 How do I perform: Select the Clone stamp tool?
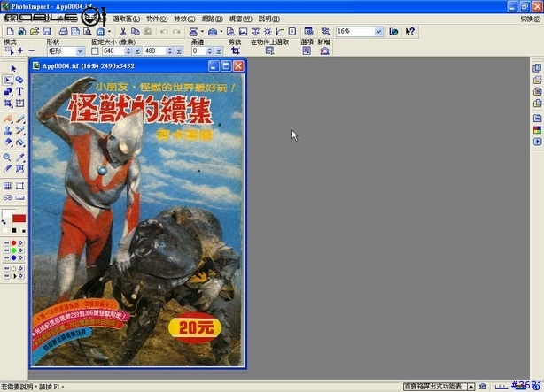tap(8, 131)
